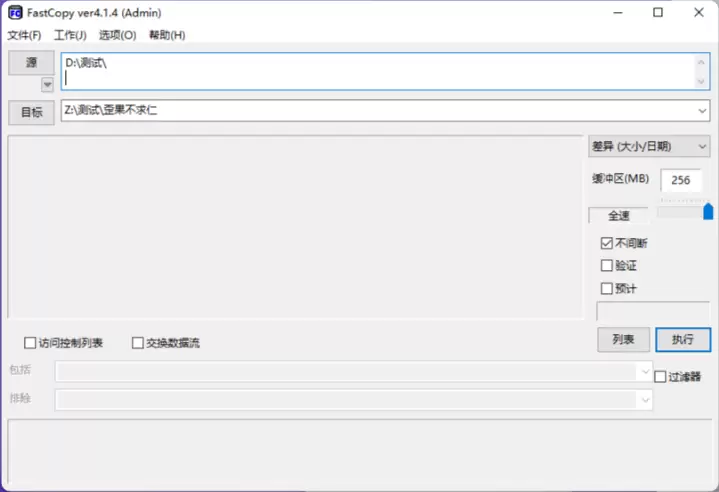Open the 选项(O) menu

(117, 35)
